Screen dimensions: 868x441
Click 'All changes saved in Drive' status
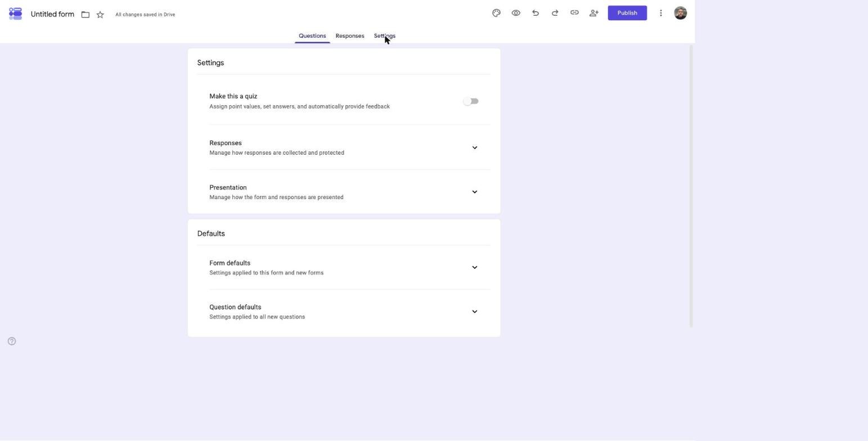[x=145, y=15]
